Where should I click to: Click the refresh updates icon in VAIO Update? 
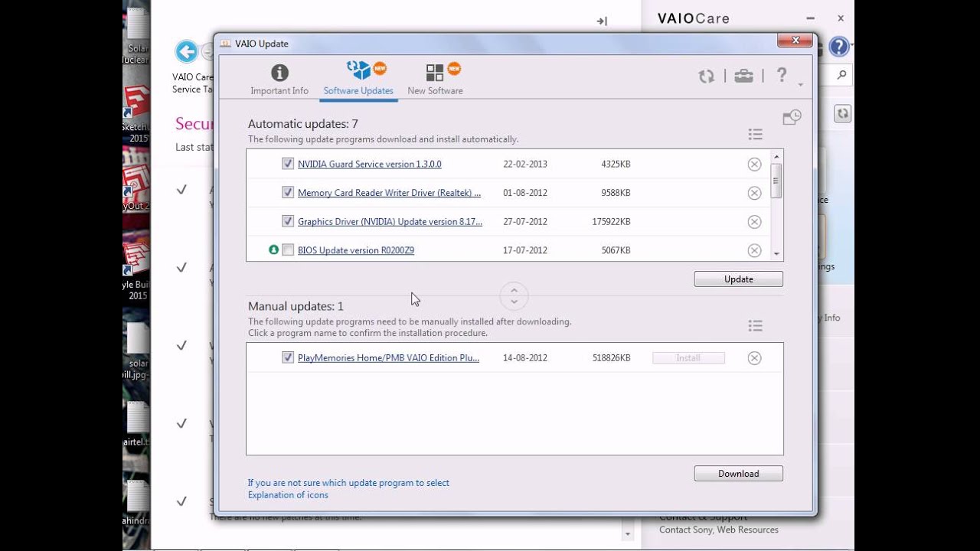pos(706,76)
